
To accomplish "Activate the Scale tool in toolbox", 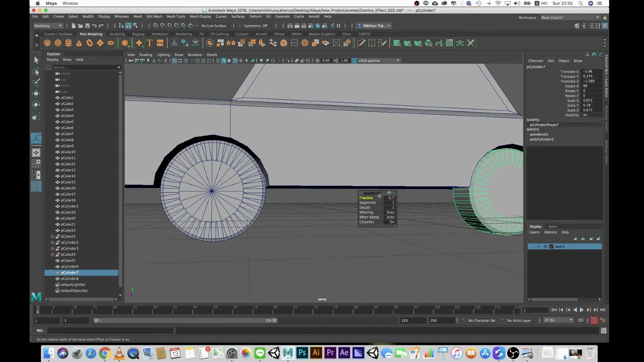I will coord(36,116).
